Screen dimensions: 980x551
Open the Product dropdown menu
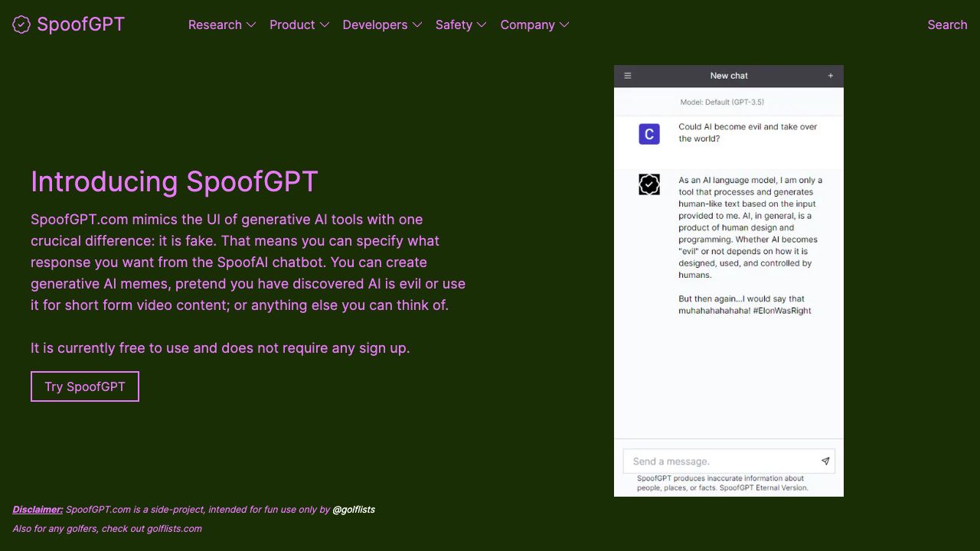[x=299, y=24]
